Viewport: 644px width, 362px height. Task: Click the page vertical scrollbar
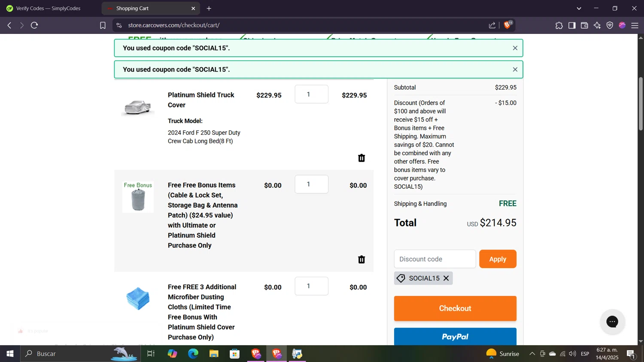point(641,103)
